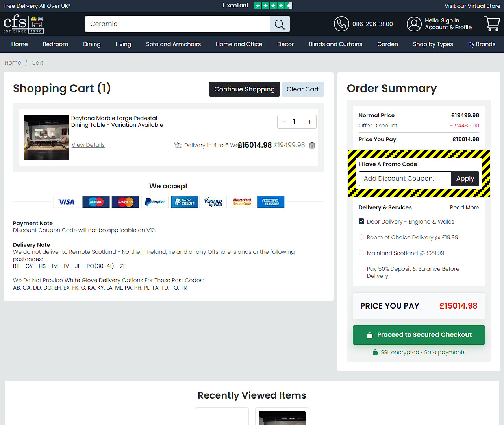
Task: Toggle Door Delivery England & Wales checkbox
Action: (361, 222)
